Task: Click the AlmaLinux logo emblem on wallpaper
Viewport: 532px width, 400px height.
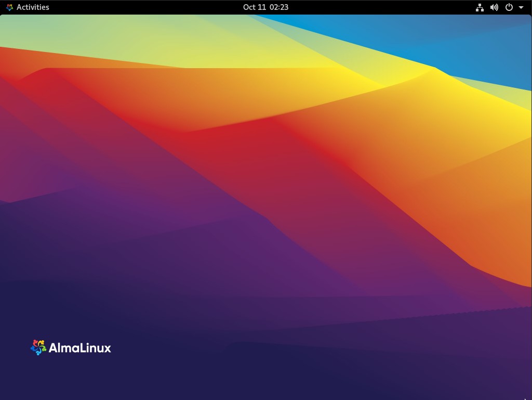Action: tap(38, 347)
